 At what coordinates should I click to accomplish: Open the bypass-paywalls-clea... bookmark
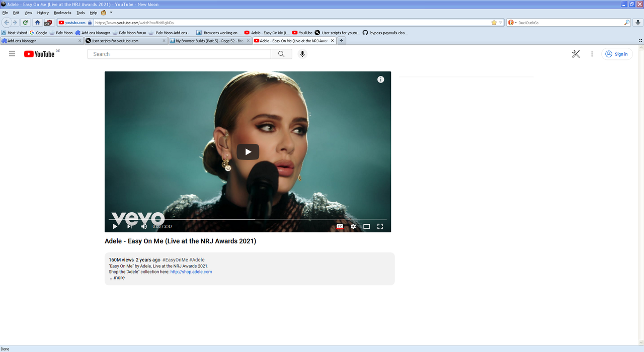pos(385,33)
